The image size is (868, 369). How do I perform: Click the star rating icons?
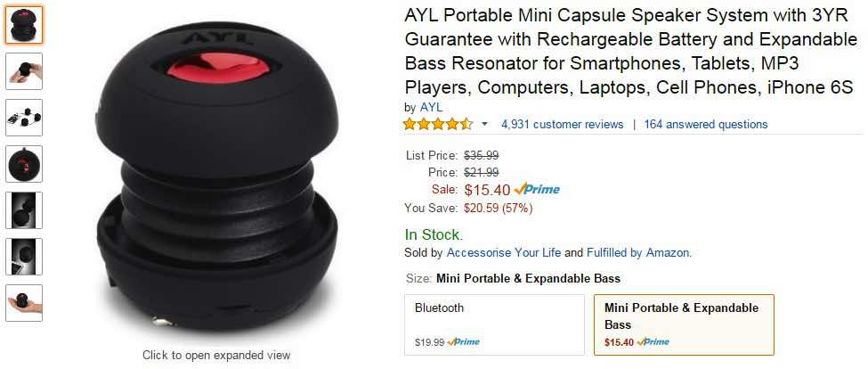pos(438,124)
